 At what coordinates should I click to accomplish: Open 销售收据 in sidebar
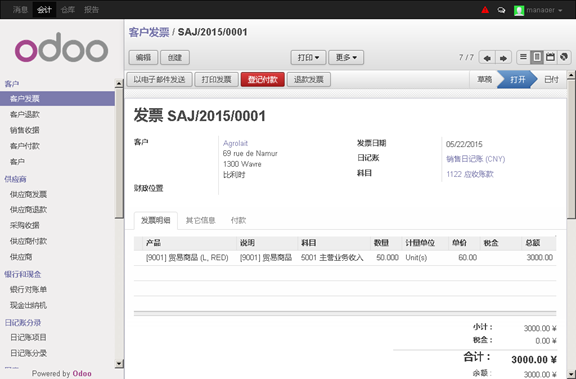pyautogui.click(x=25, y=130)
